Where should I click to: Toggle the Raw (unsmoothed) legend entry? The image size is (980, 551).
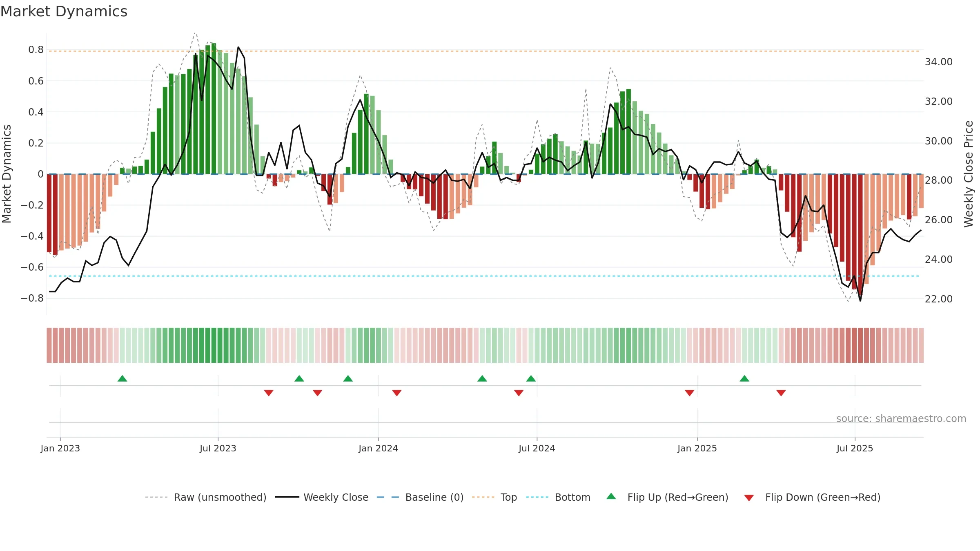pos(205,497)
